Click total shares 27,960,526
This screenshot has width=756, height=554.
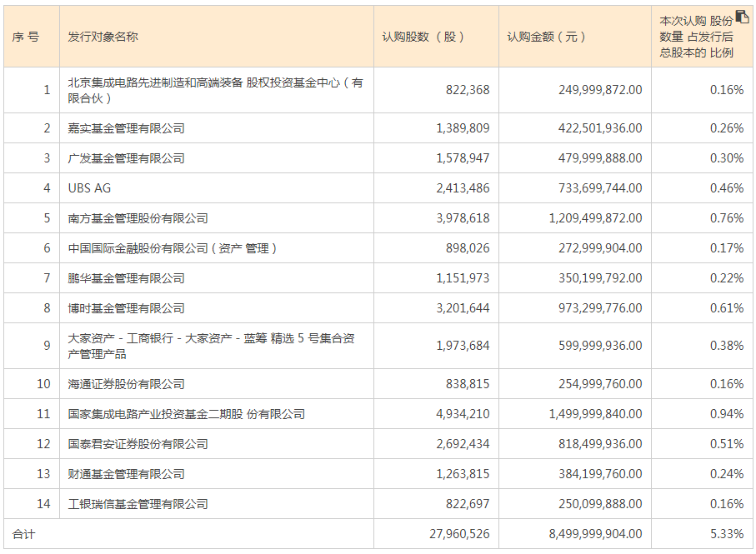click(x=459, y=534)
